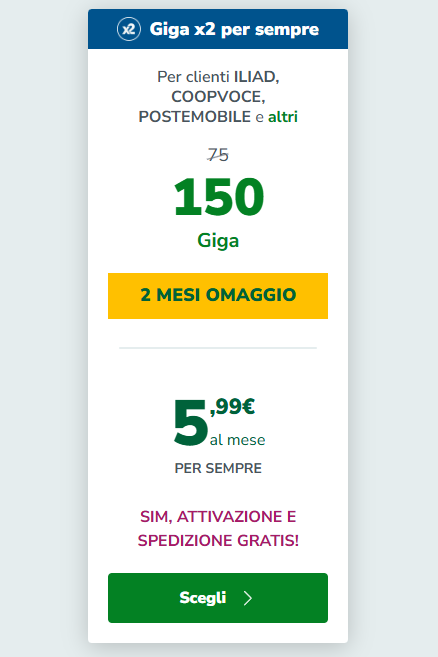Screen dimensions: 438x657
Task: Click 'SIM, ATTIVAZIONE E SPEDIZIONE GRATIS!' text
Action: pos(218,528)
